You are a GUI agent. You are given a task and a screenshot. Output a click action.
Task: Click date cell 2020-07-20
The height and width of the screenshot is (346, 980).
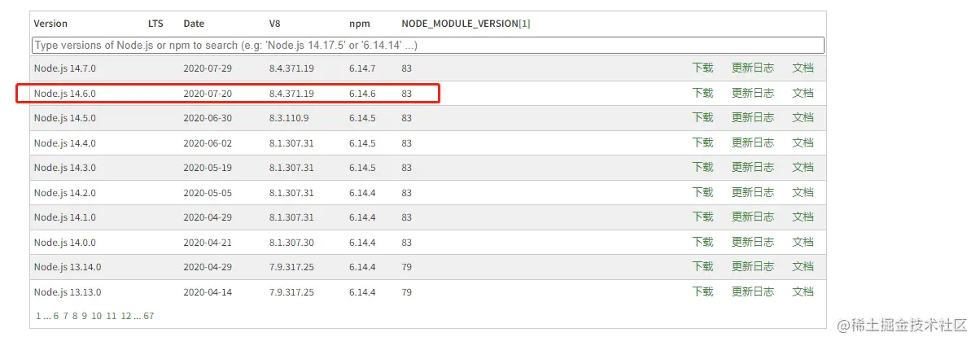208,94
